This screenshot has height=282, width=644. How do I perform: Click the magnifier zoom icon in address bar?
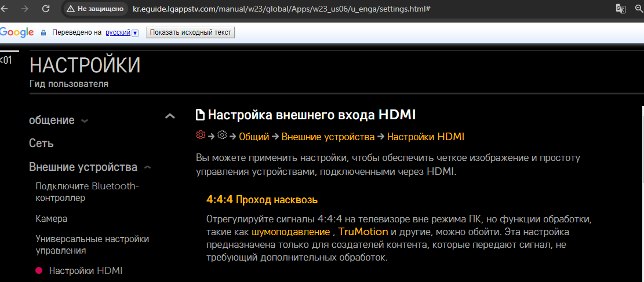[639, 9]
